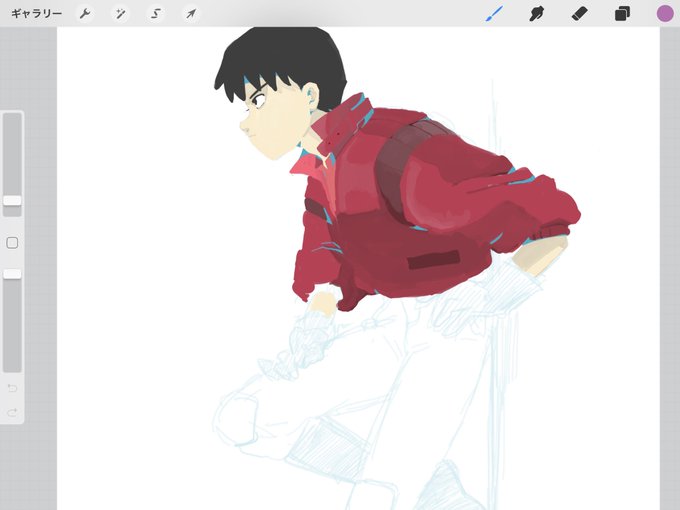This screenshot has width=680, height=510.
Task: Open the Adjustments magic wand menu
Action: pyautogui.click(x=120, y=14)
